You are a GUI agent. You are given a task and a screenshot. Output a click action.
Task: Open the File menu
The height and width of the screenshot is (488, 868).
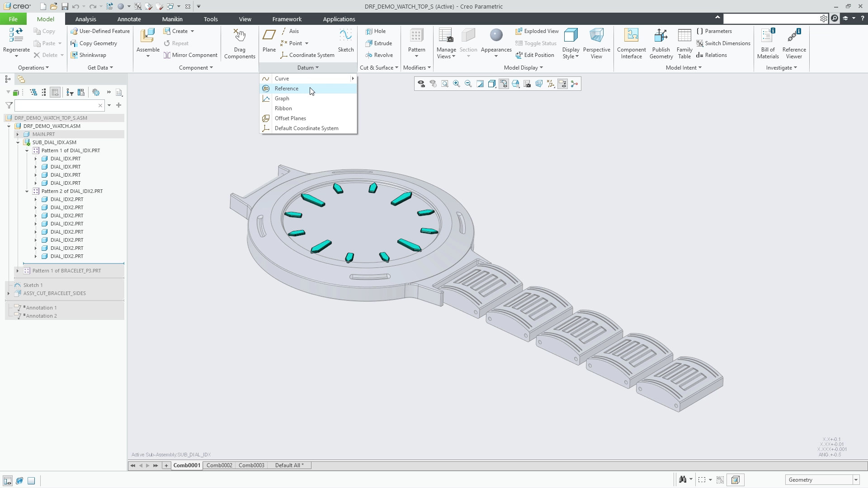click(13, 19)
